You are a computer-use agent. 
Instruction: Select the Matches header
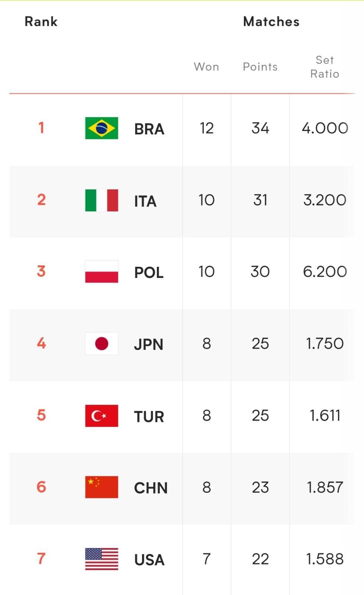[271, 22]
